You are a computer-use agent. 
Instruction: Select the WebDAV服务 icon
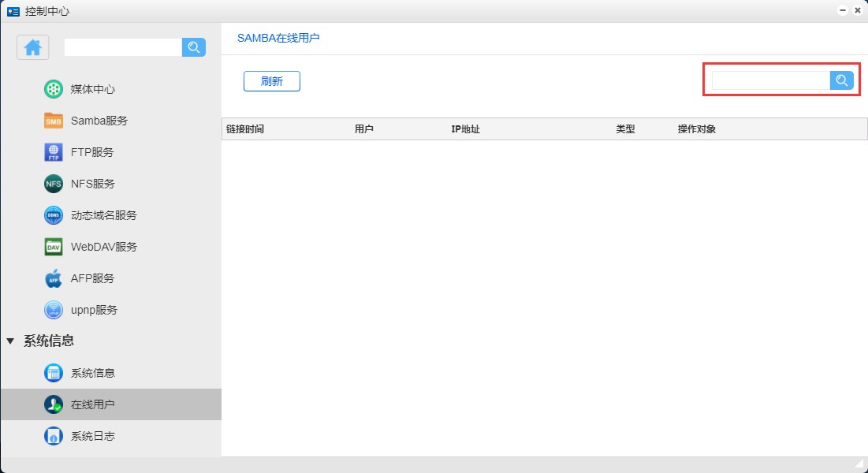point(53,247)
